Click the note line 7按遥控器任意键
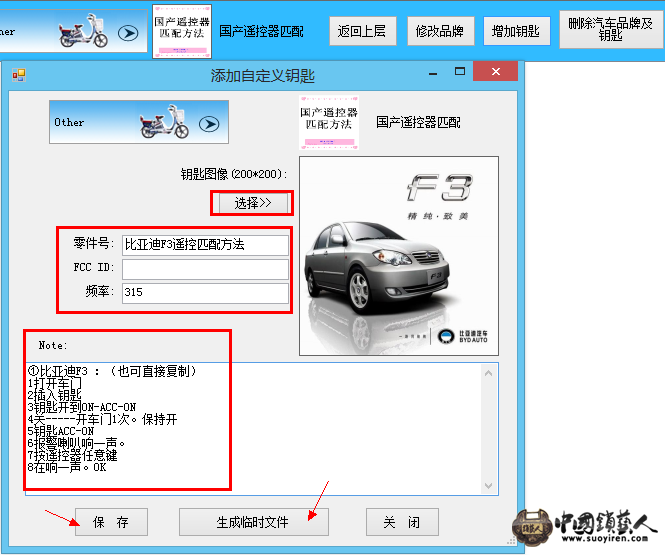665x555 pixels. click(73, 456)
